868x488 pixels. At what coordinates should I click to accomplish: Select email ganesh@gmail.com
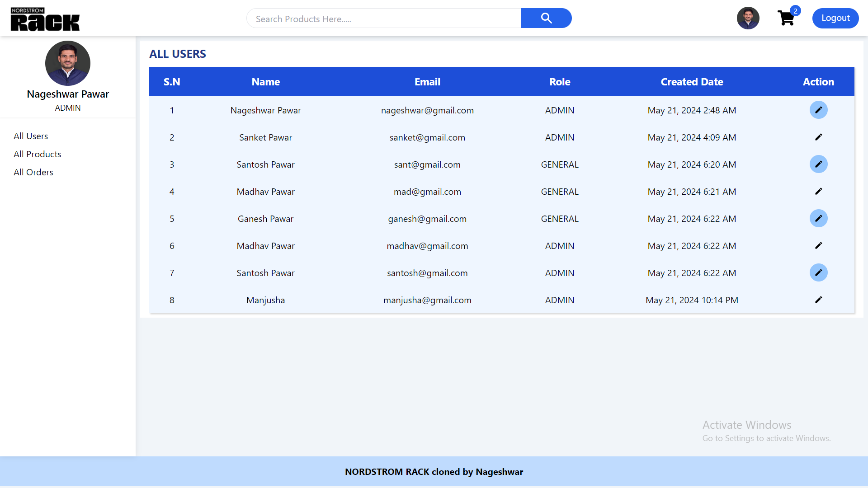pyautogui.click(x=427, y=219)
